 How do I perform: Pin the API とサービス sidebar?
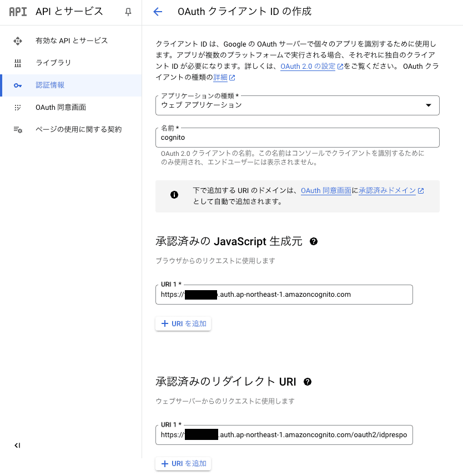[128, 12]
